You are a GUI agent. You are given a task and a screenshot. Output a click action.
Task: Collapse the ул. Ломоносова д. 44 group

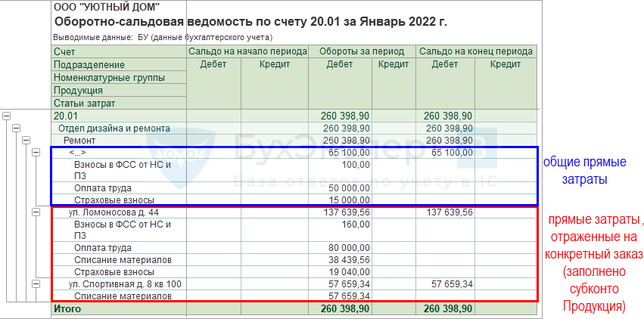point(36,212)
